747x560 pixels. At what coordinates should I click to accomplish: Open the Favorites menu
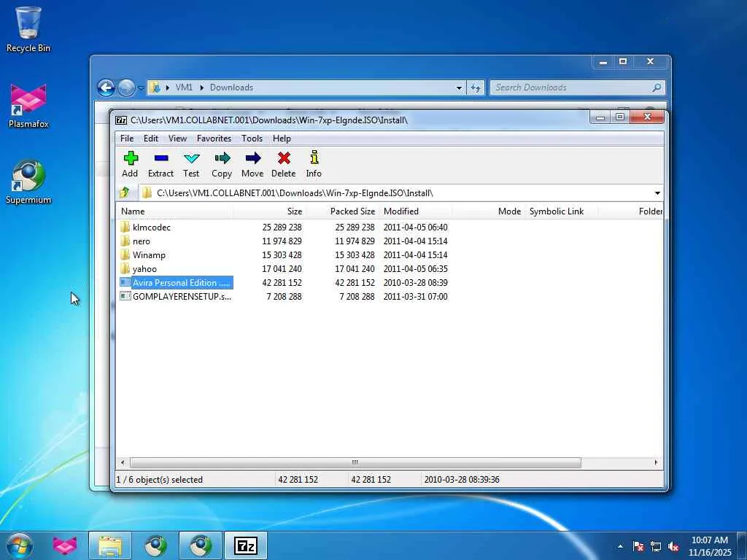click(x=214, y=138)
